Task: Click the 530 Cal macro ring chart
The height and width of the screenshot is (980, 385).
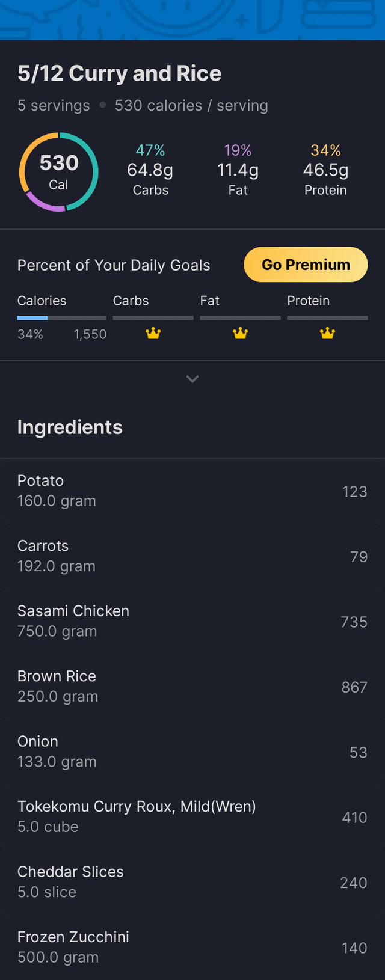Action: [x=58, y=172]
